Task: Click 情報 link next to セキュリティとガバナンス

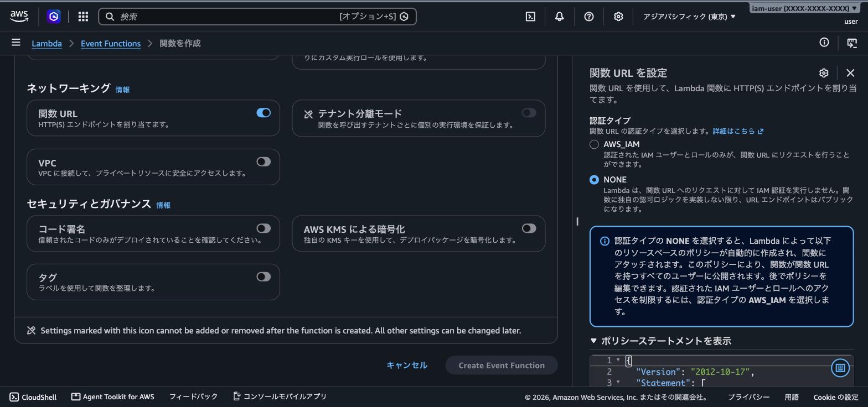Action: (163, 205)
